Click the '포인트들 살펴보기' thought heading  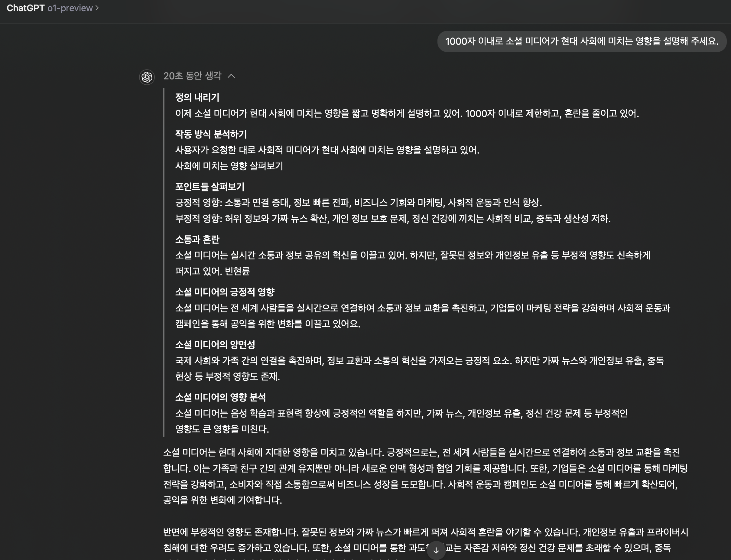pos(210,187)
